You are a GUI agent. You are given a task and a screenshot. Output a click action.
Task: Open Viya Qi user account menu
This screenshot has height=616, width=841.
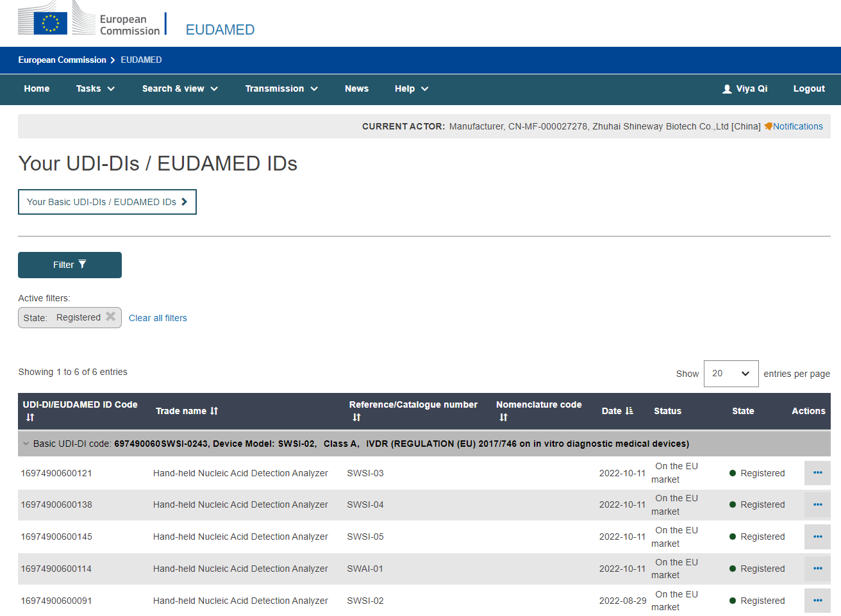[745, 89]
